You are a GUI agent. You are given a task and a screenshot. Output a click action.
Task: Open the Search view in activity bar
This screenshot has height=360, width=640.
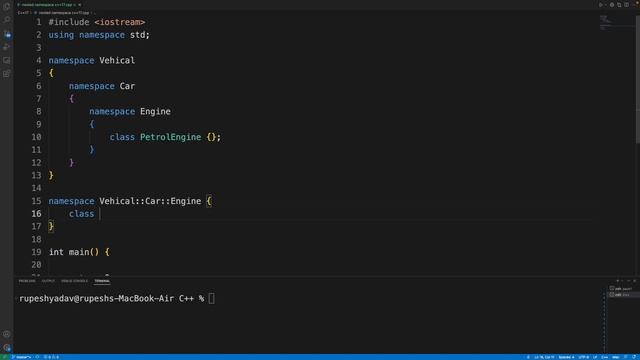(7, 20)
